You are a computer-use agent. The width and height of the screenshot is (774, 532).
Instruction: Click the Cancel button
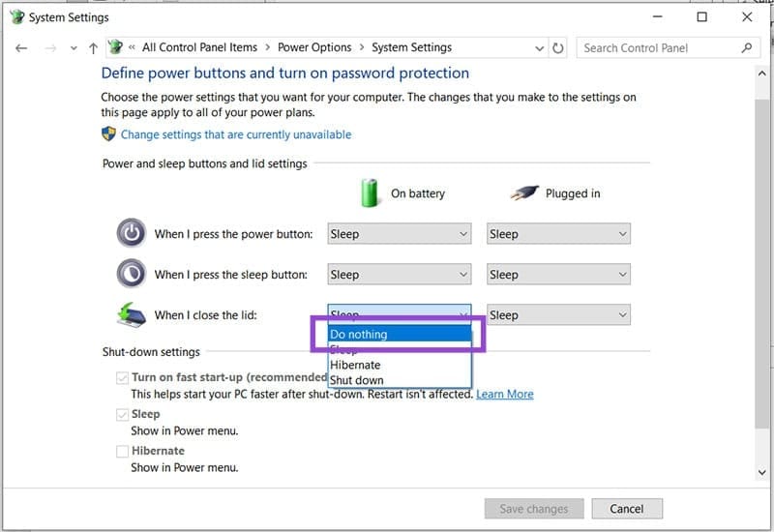pos(627,509)
